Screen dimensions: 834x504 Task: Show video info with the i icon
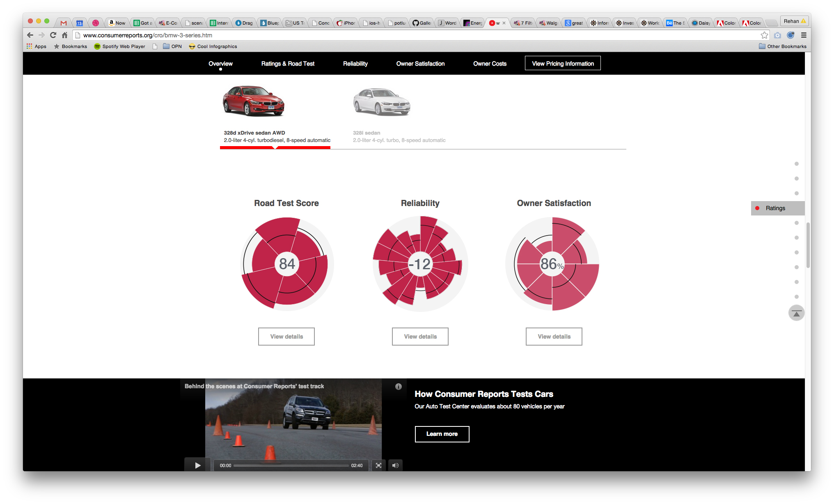point(398,386)
